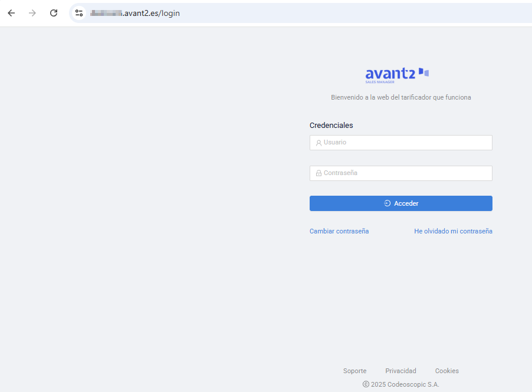Click the Bienvenido a la web welcome text
Image resolution: width=532 pixels, height=392 pixels.
click(x=400, y=97)
